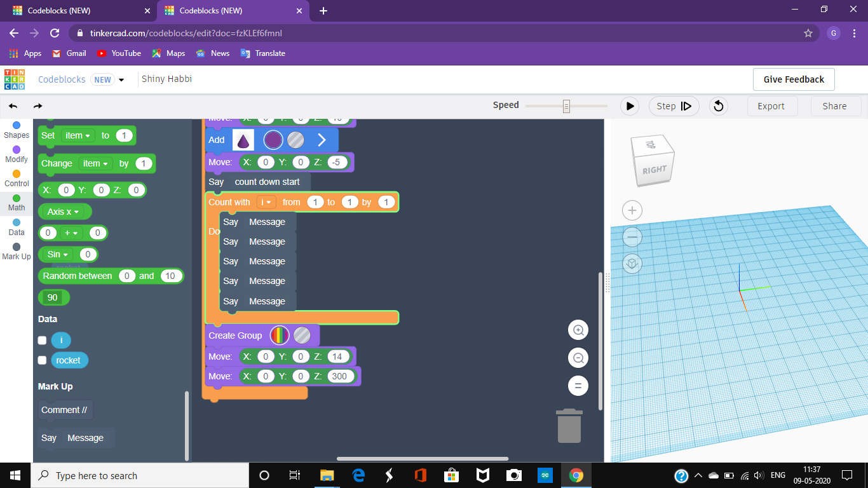
Task: Open the 'item' dropdown in the Set block
Action: pos(77,135)
